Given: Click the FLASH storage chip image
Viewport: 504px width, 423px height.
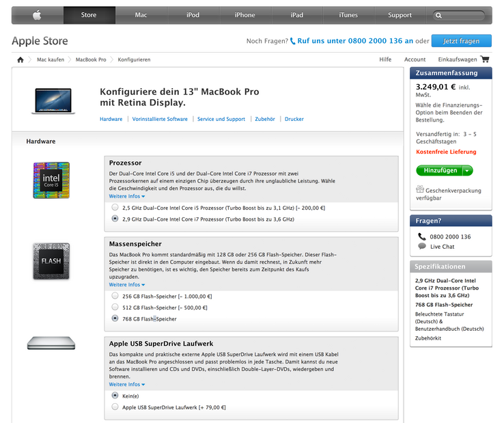Looking at the screenshot, I should [x=51, y=261].
